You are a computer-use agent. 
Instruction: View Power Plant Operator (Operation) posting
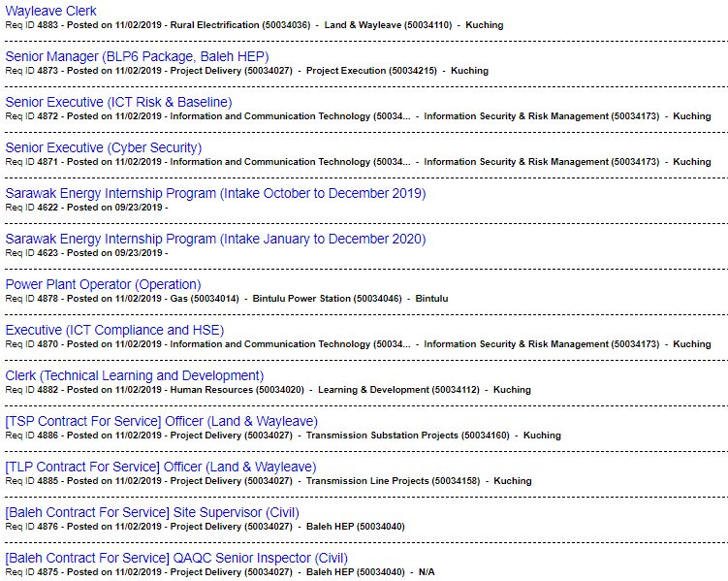(103, 284)
